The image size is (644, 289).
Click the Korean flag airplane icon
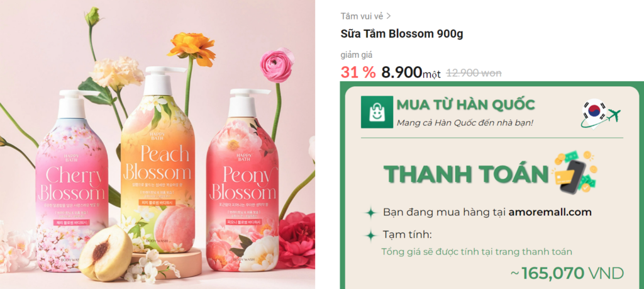599,113
